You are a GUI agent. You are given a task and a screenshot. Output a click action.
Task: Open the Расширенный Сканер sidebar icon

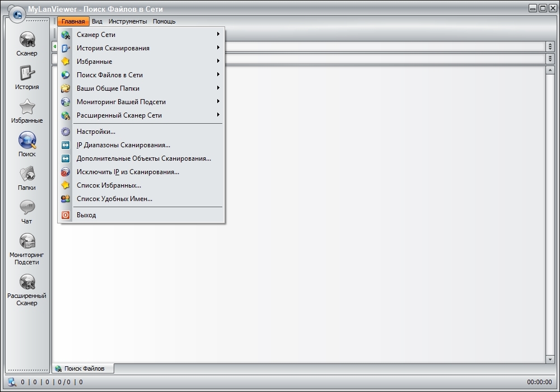coord(27,282)
